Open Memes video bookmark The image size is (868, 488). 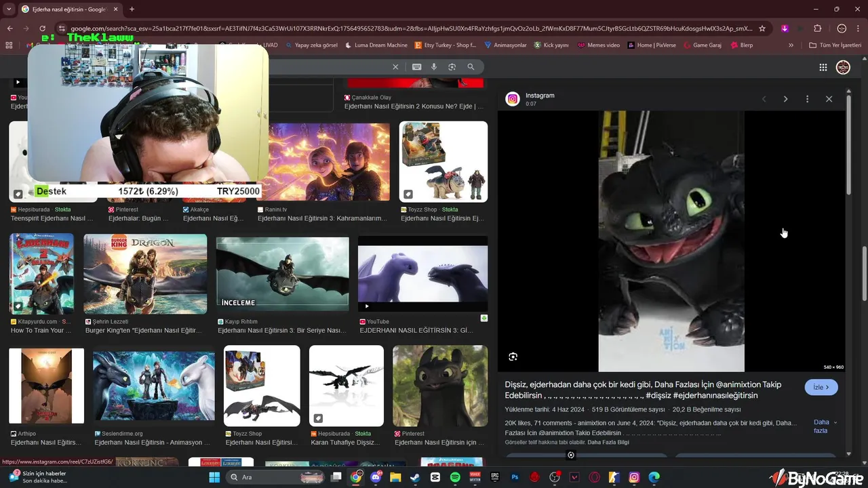click(x=599, y=45)
